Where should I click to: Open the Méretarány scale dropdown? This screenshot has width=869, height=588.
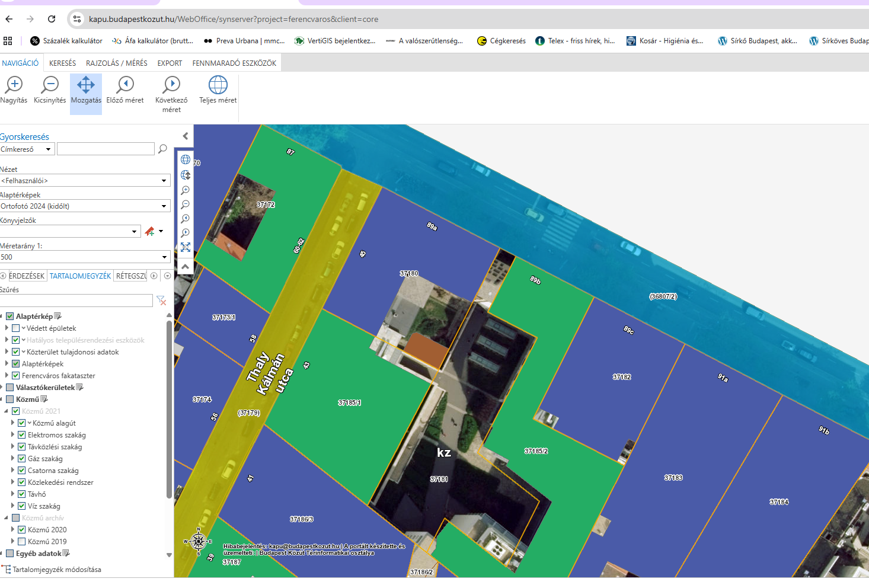pos(85,257)
